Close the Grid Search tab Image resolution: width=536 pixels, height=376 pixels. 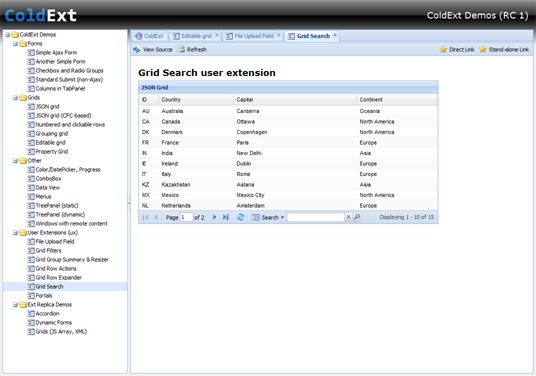[335, 35]
